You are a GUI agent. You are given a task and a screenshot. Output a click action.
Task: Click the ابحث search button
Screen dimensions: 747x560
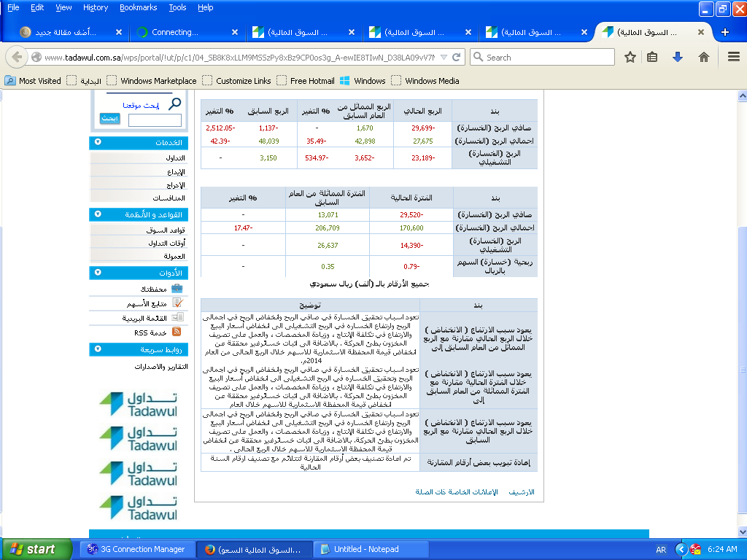(109, 119)
